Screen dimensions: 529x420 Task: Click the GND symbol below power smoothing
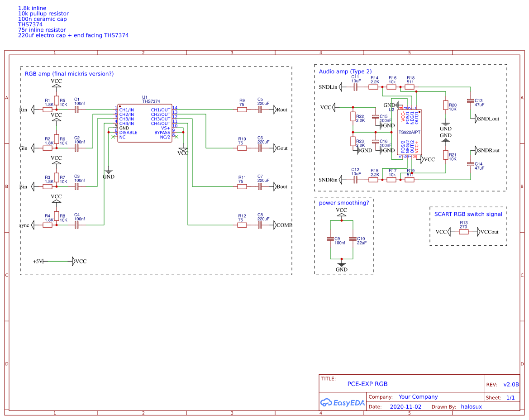click(342, 264)
